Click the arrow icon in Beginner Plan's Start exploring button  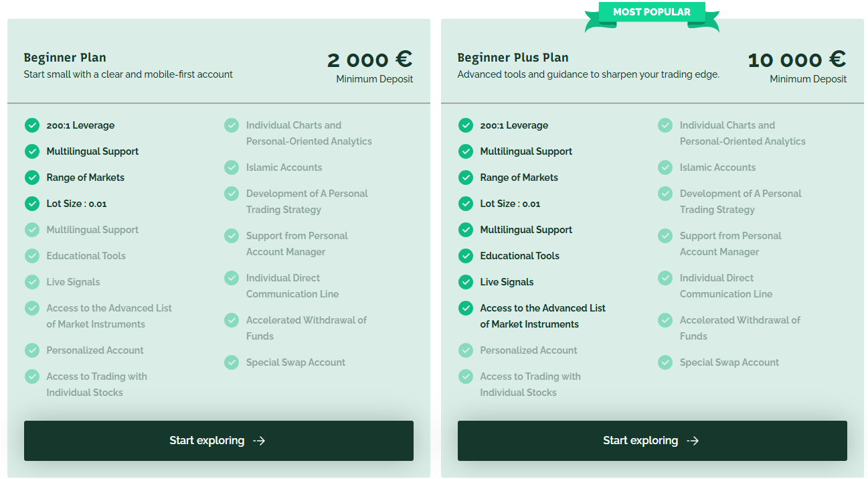(x=259, y=441)
